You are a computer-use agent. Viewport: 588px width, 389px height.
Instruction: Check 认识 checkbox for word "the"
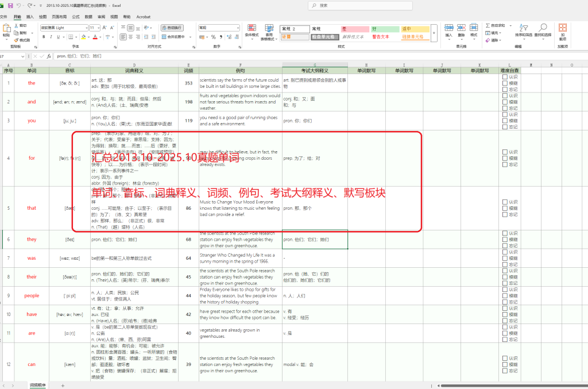click(x=504, y=76)
